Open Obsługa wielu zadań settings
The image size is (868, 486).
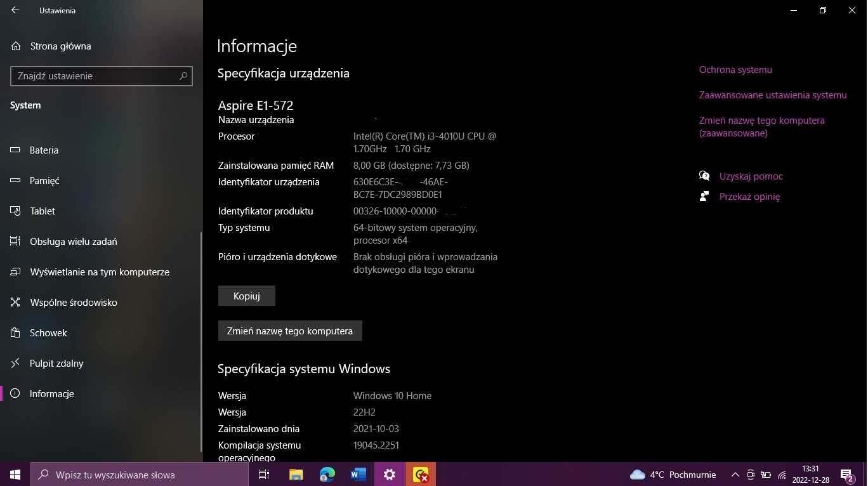click(x=102, y=242)
